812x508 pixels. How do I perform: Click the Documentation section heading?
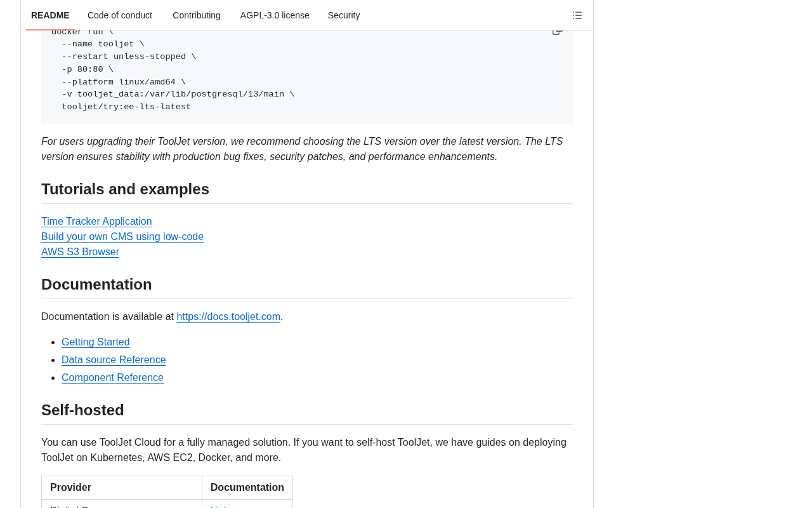(96, 284)
